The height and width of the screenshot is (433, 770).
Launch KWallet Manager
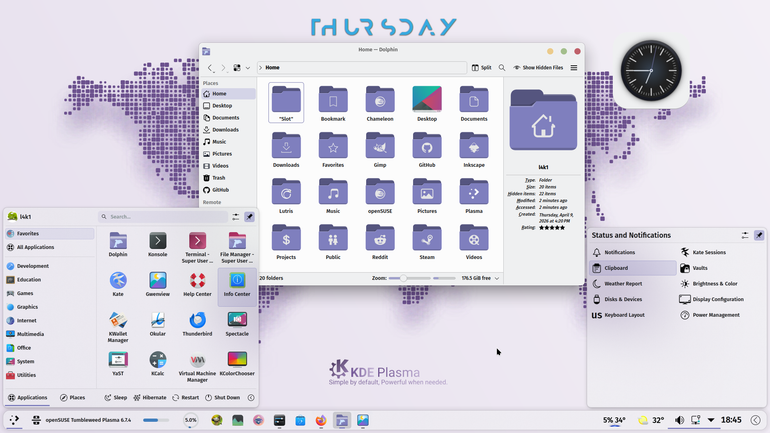click(x=118, y=327)
